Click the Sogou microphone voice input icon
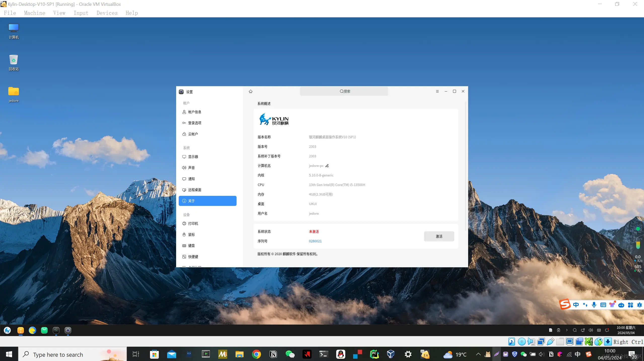The image size is (644, 361). (x=594, y=305)
